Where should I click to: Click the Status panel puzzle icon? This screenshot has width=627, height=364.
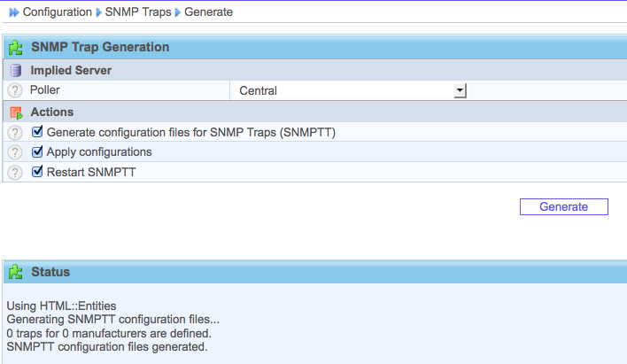click(15, 272)
